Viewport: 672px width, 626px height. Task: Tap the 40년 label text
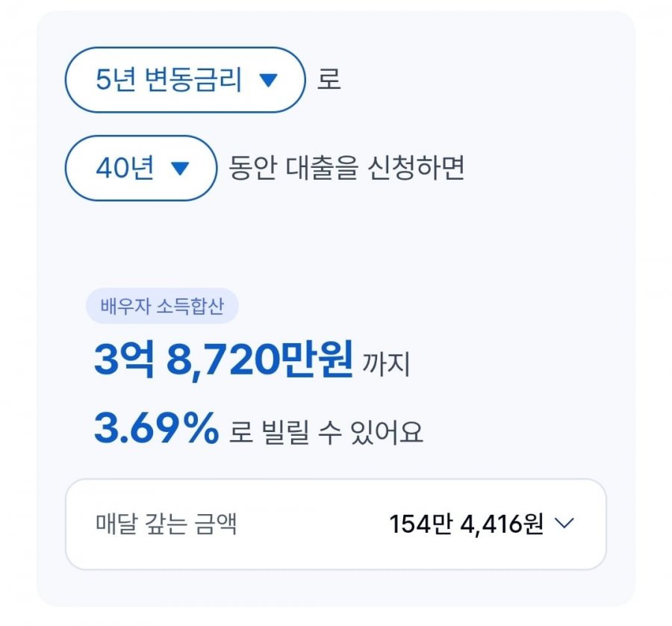pos(125,167)
